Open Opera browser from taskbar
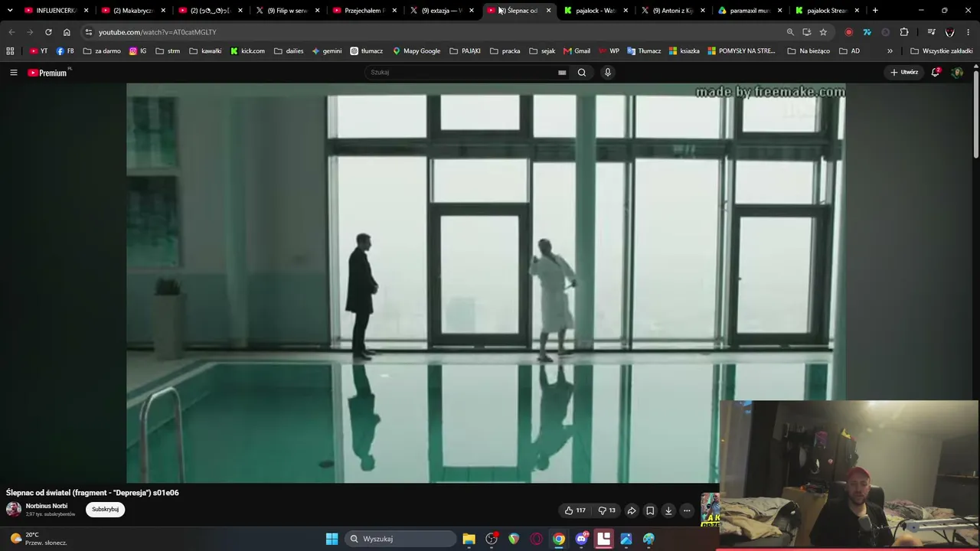980x551 pixels. 536,539
